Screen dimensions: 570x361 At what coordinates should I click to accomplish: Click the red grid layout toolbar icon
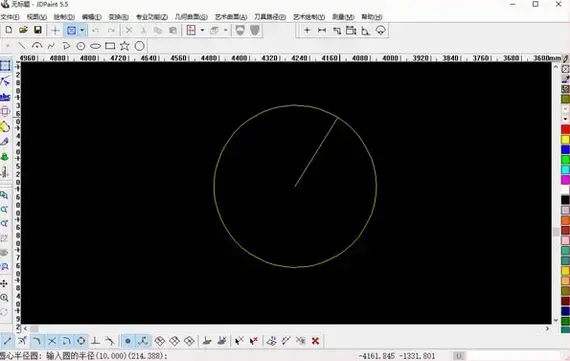[x=191, y=30]
